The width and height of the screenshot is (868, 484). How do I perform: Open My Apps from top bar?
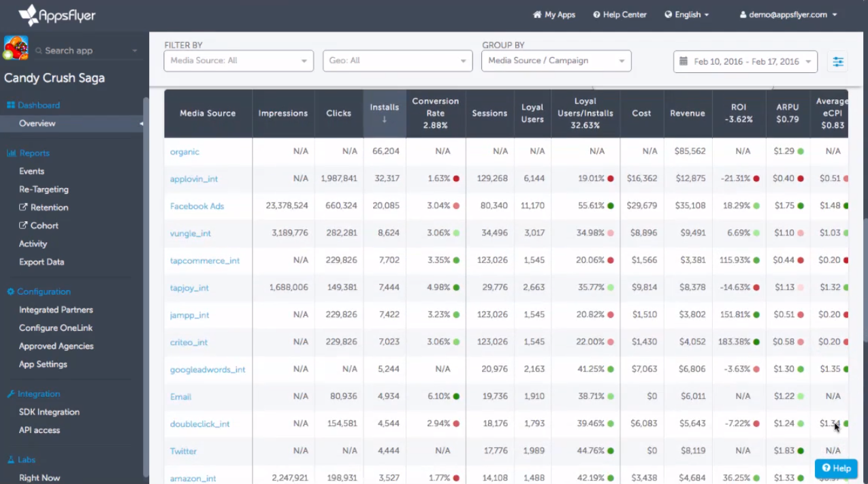pos(554,14)
